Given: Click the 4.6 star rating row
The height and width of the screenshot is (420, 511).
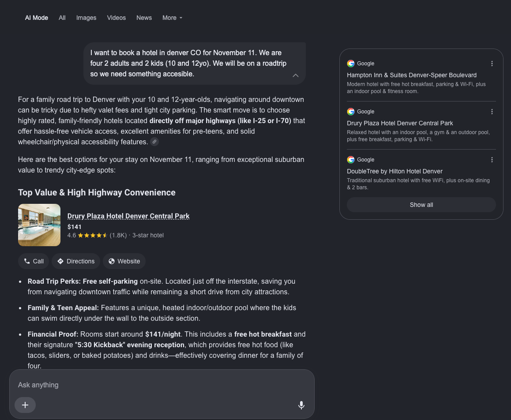Looking at the screenshot, I should coord(115,235).
